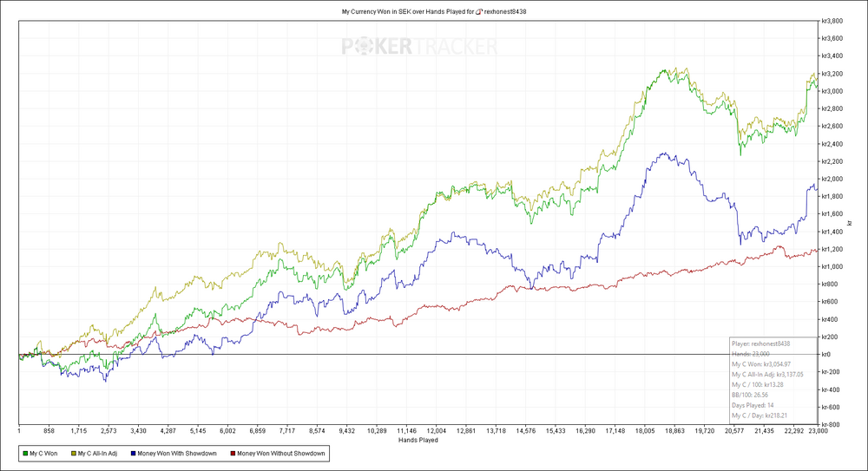Click the blue Money Won With Showdown swatch
This screenshot has width=868, height=471.
point(133,454)
